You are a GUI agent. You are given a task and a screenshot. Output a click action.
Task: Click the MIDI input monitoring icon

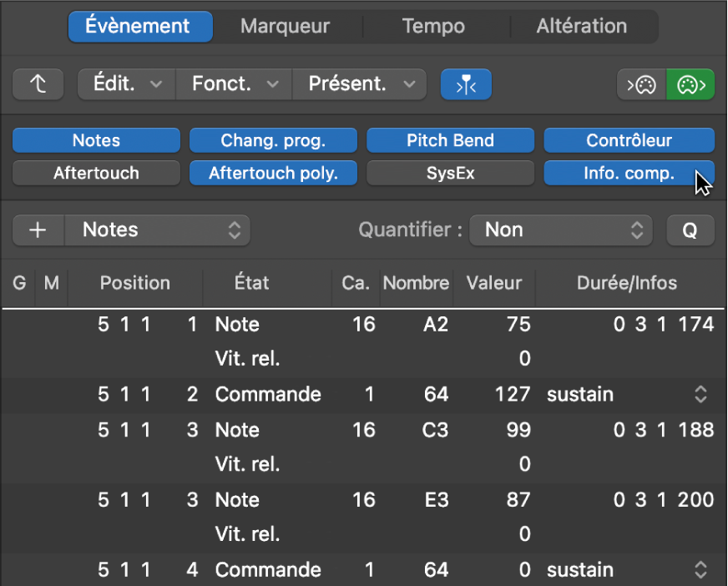(640, 83)
